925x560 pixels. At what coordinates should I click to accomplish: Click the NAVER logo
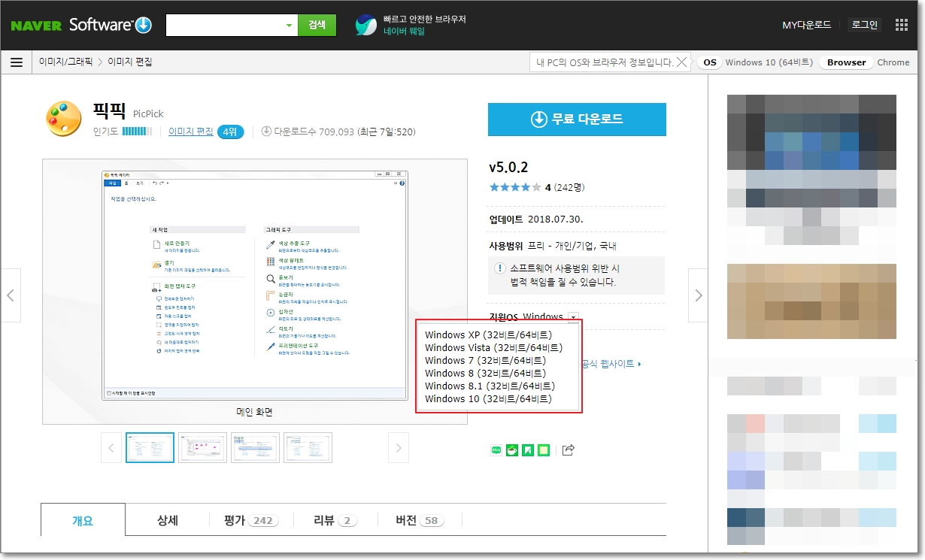coord(37,25)
